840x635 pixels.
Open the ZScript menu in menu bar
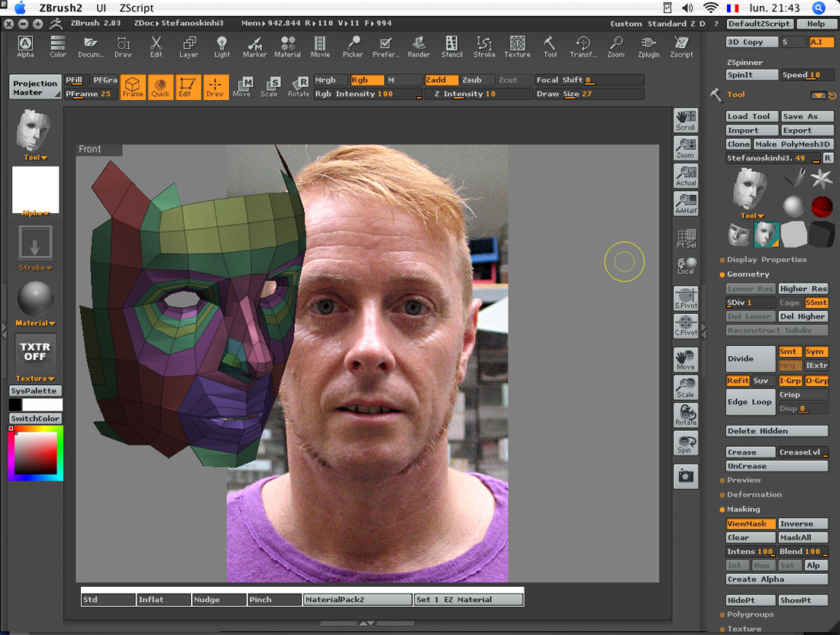[137, 8]
